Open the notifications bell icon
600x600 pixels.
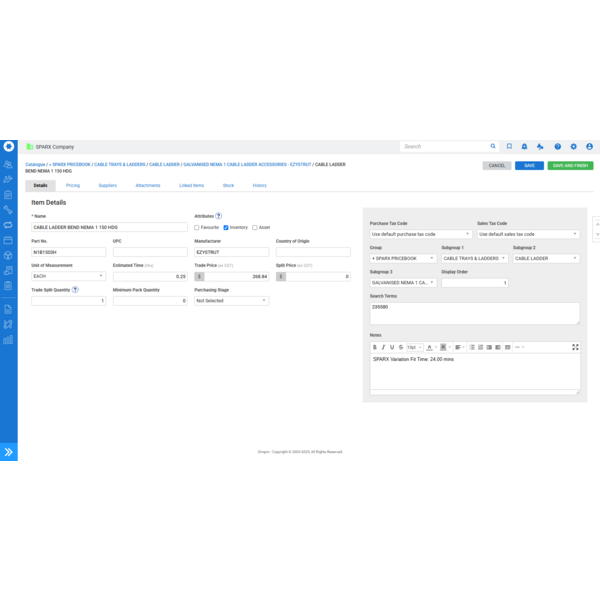click(524, 146)
